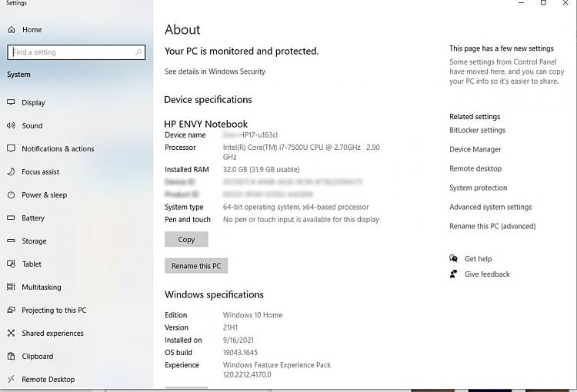Open Power & sleep settings
The height and width of the screenshot is (392, 577).
point(44,195)
